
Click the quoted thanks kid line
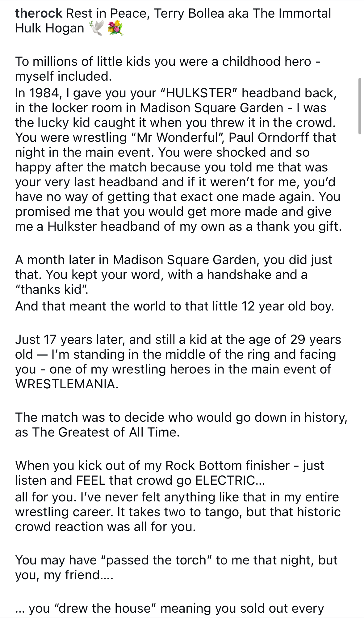click(52, 289)
